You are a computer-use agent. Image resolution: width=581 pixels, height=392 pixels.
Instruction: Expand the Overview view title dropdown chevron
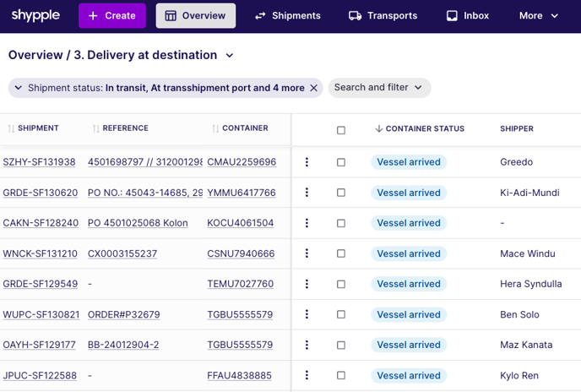point(230,56)
